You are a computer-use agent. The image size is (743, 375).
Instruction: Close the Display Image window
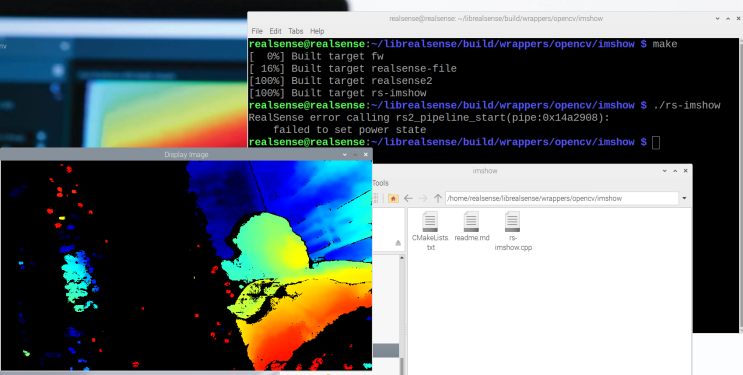366,155
